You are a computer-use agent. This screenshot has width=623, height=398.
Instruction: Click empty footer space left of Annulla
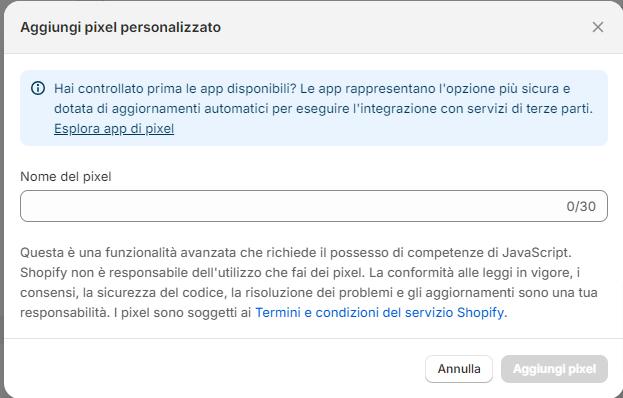215,369
